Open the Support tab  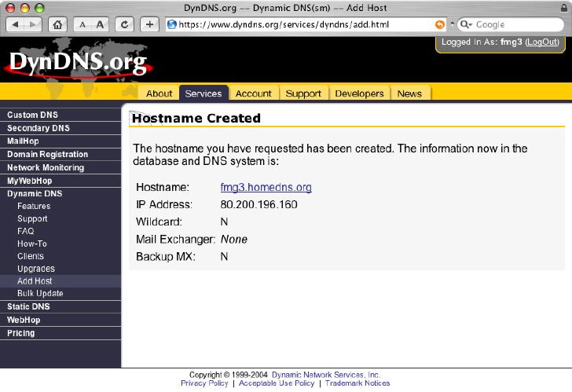pyautogui.click(x=303, y=93)
